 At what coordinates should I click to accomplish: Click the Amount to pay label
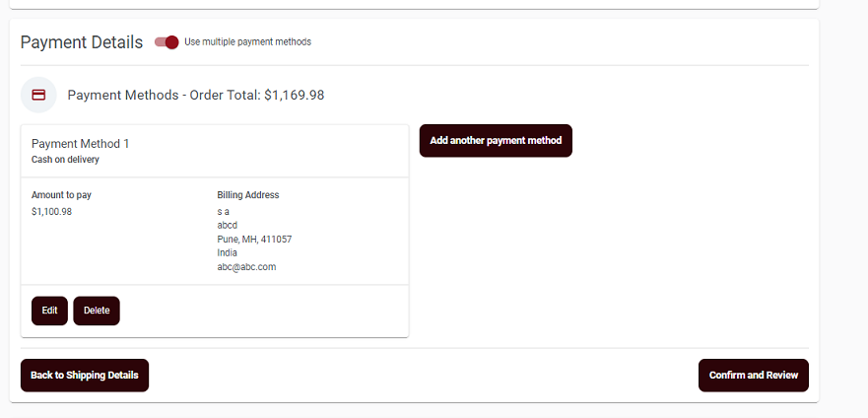(x=61, y=195)
